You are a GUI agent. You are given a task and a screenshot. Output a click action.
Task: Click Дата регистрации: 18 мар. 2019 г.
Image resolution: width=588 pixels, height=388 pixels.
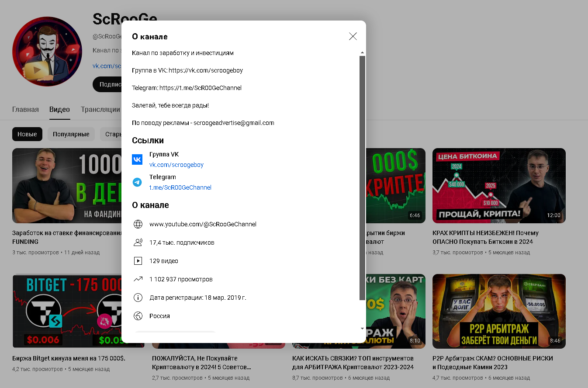[x=198, y=298]
